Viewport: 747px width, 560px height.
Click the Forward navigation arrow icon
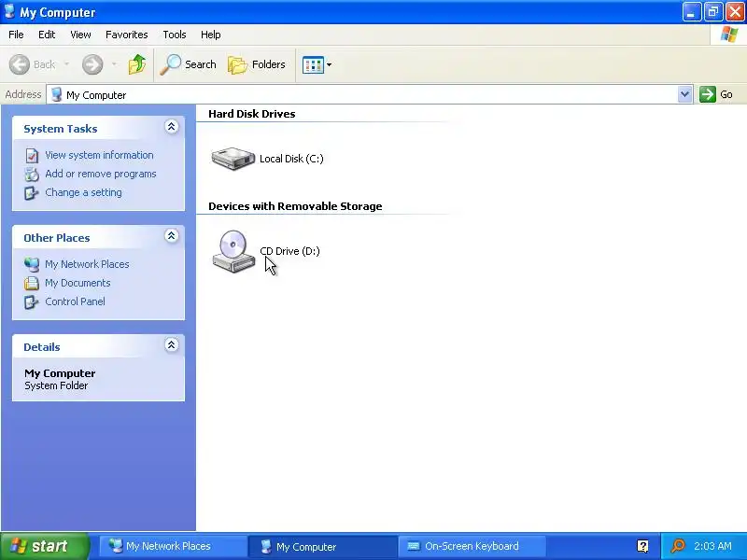coord(92,64)
